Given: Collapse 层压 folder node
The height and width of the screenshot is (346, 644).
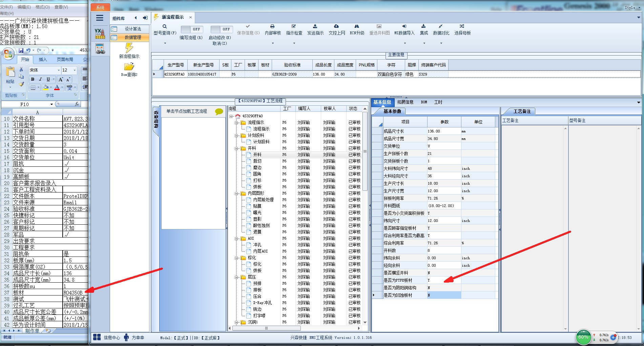Looking at the screenshot, I should [x=236, y=277].
